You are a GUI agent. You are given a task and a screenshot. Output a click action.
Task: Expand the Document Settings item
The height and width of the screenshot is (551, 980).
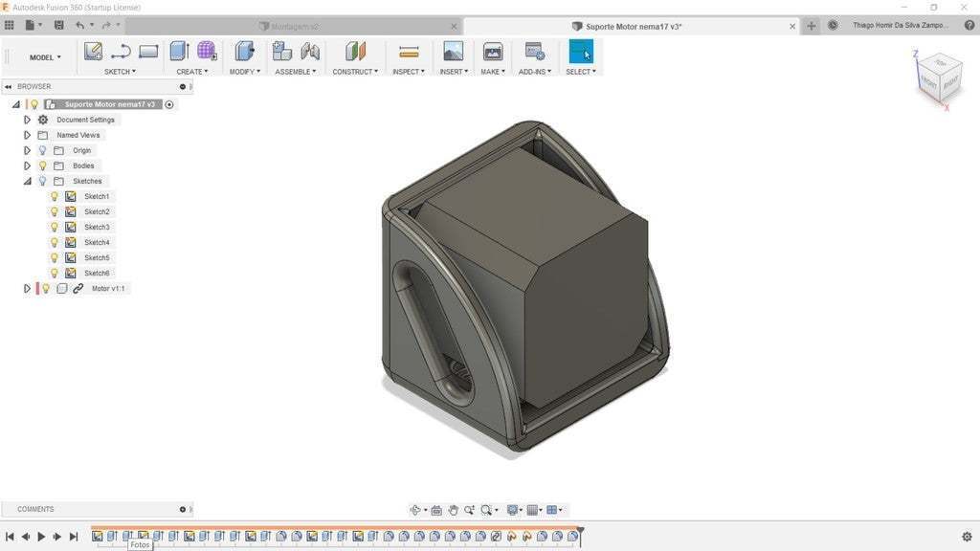(27, 120)
